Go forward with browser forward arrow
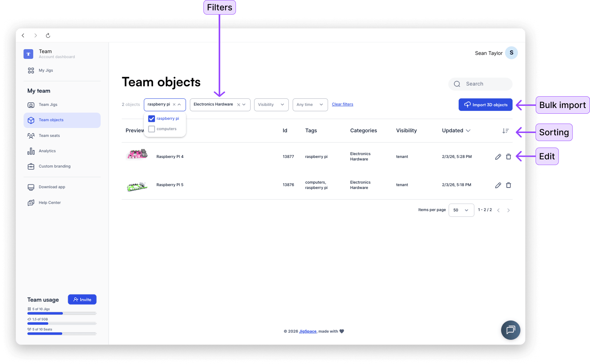This screenshot has height=364, width=590. click(x=35, y=35)
